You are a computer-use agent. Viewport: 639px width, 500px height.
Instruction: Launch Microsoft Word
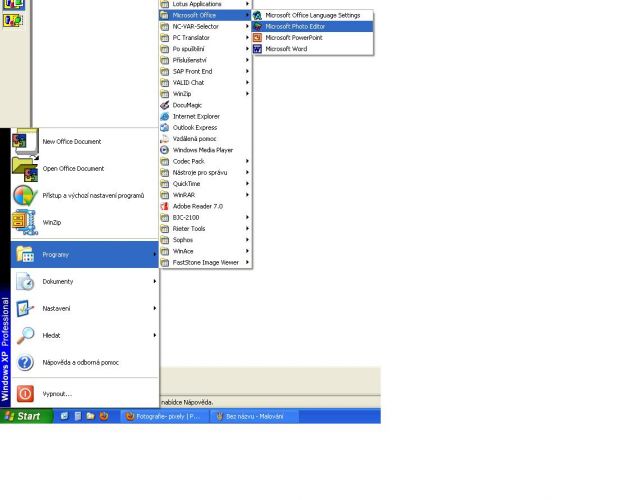click(313, 49)
